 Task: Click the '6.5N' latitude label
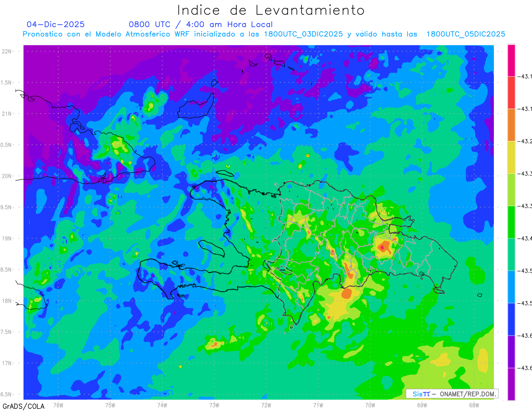7,394
